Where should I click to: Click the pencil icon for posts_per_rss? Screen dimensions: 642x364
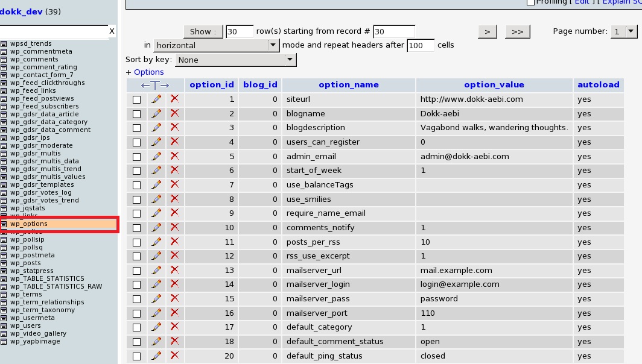pyautogui.click(x=156, y=242)
